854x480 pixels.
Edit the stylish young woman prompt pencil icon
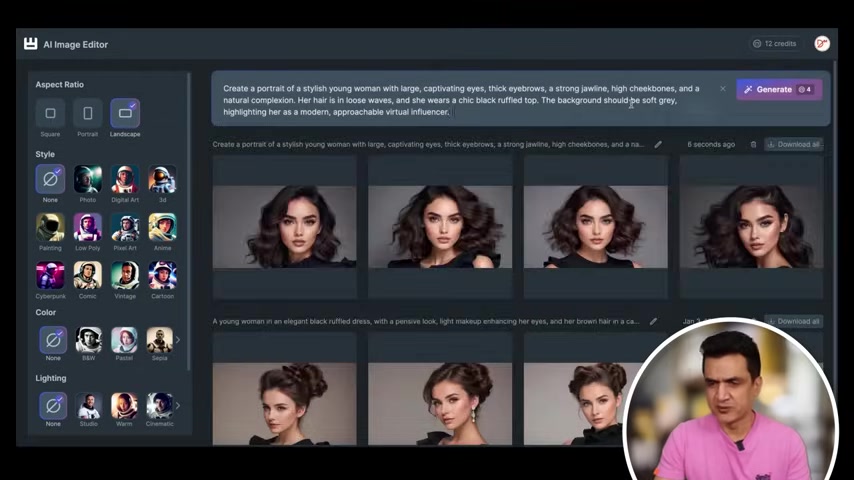(658, 144)
